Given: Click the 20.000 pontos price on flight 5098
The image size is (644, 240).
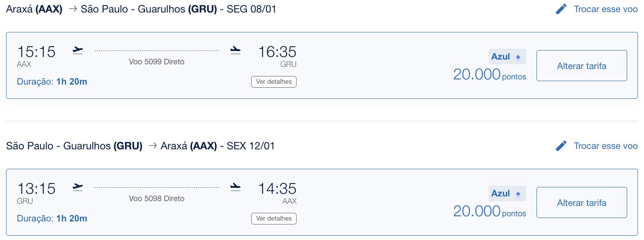Looking at the screenshot, I should (489, 212).
